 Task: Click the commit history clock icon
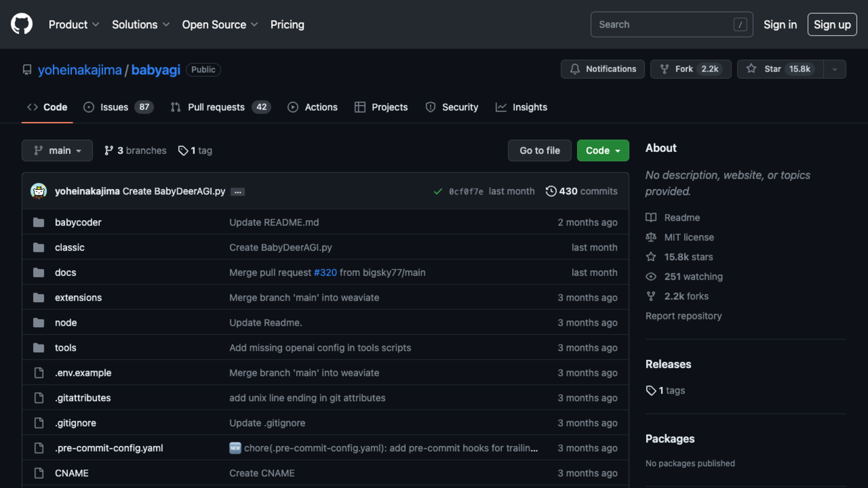pyautogui.click(x=551, y=191)
